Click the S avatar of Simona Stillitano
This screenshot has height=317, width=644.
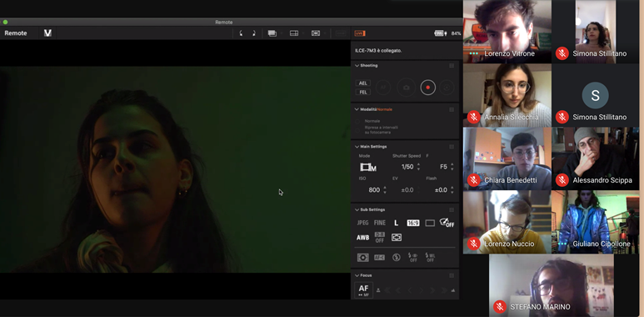(x=595, y=95)
